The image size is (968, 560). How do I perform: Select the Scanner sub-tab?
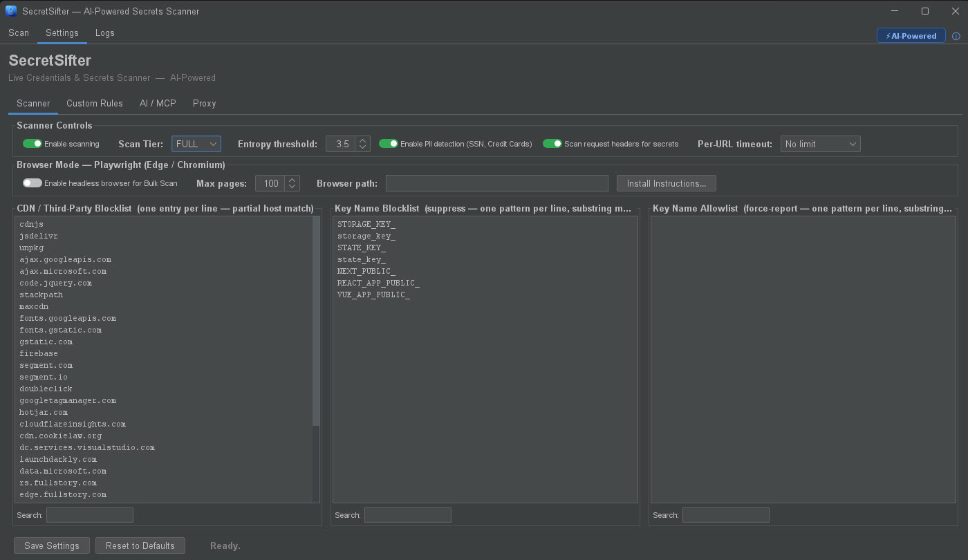click(x=33, y=103)
